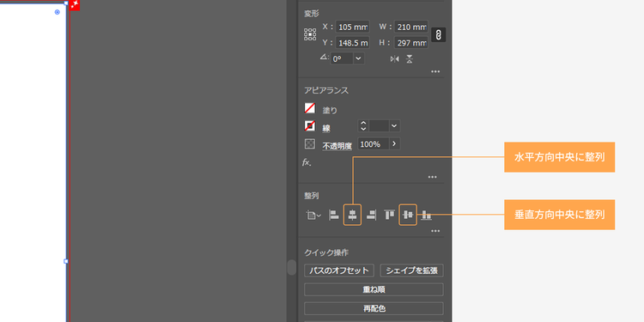Click the right edge selection handle
The width and height of the screenshot is (644, 322).
(66, 261)
